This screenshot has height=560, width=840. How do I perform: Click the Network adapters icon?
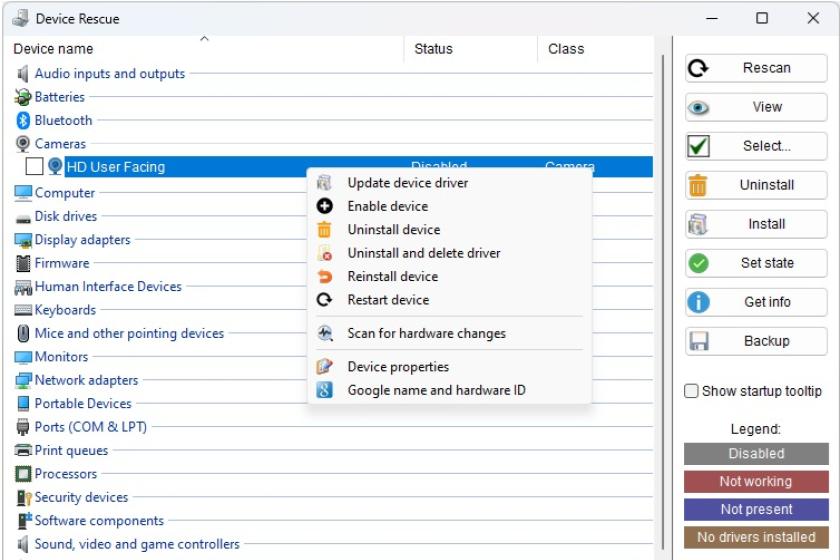click(x=23, y=380)
